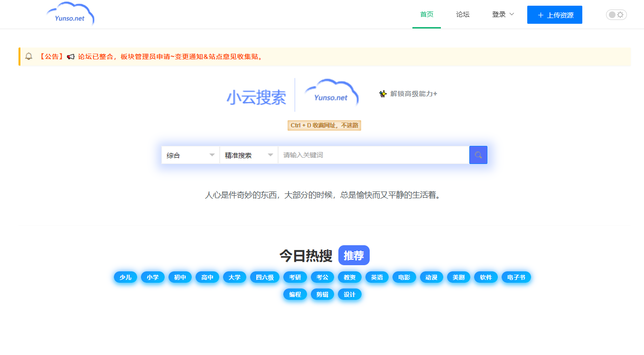644x355 pixels.
Task: Select the 软件 hot search tag
Action: (486, 277)
